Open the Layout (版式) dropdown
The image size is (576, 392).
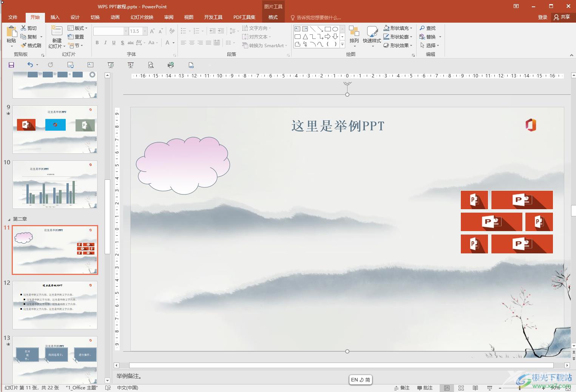point(77,28)
